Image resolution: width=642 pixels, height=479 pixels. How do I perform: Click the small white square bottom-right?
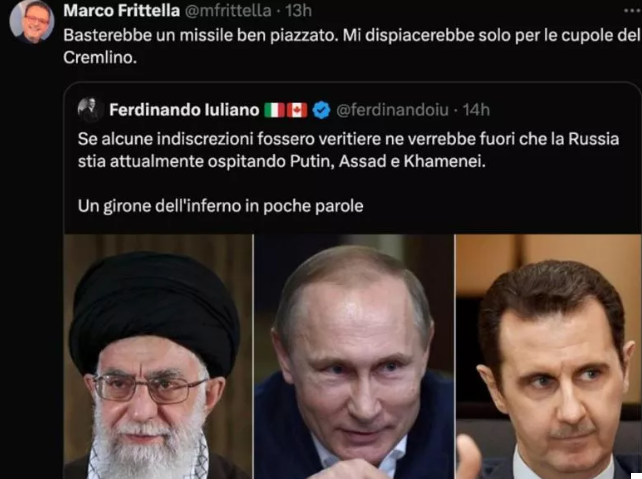tap(636, 474)
